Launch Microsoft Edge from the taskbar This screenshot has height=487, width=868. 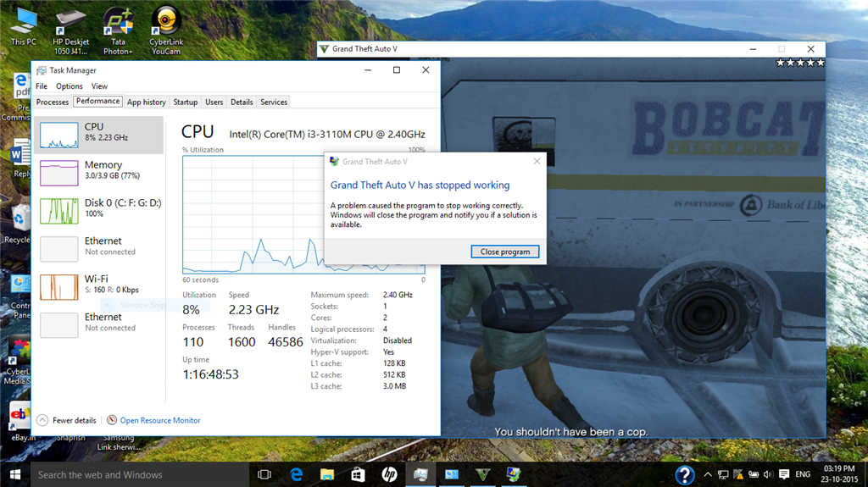[296, 475]
